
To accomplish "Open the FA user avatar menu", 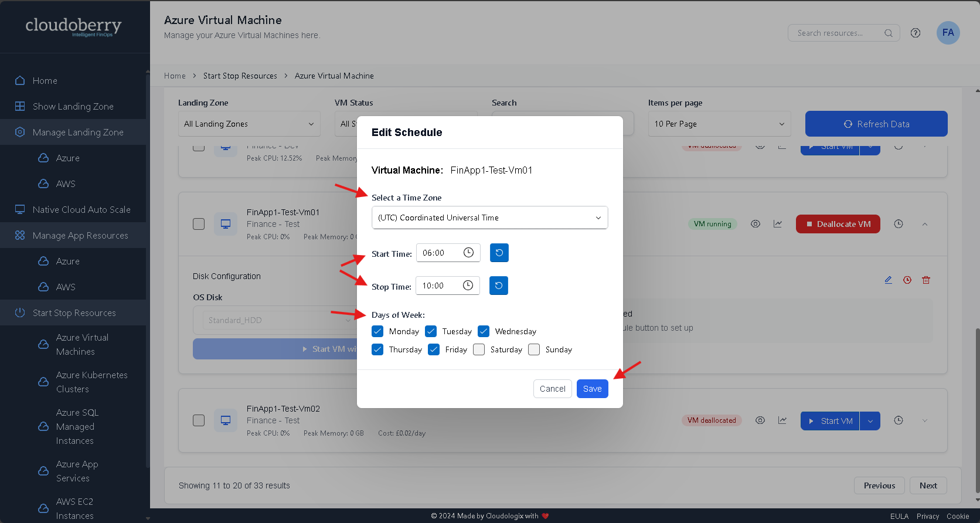I will [x=948, y=33].
